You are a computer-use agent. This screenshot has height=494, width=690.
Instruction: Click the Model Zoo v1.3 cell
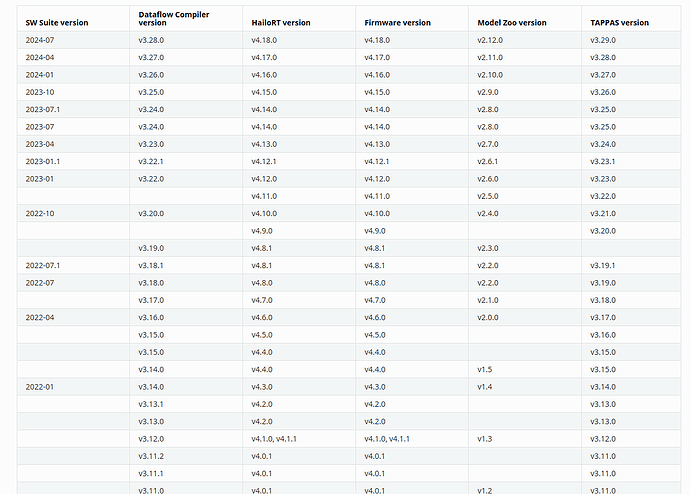(x=484, y=438)
